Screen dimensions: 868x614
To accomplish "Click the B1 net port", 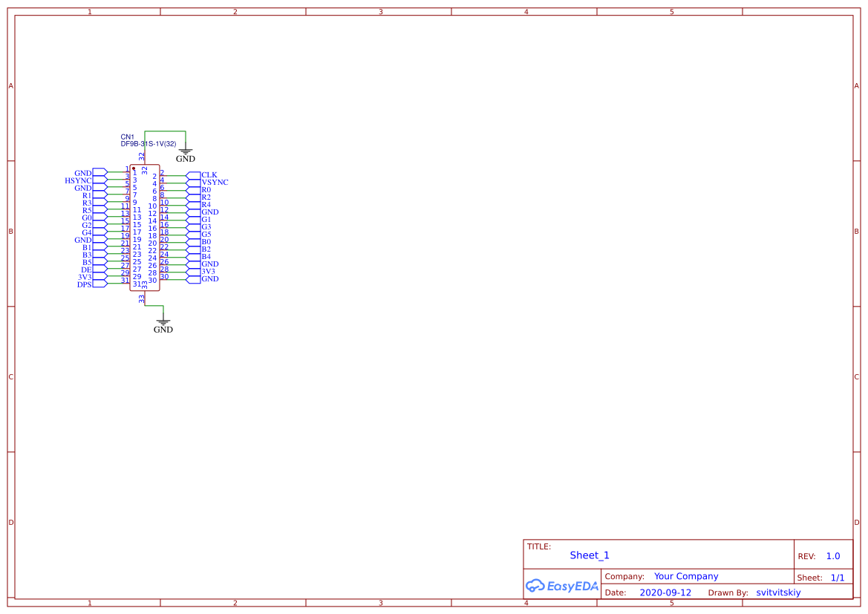I will tap(94, 247).
